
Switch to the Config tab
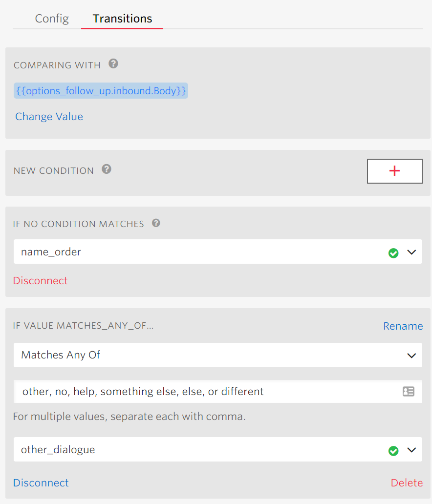point(52,19)
